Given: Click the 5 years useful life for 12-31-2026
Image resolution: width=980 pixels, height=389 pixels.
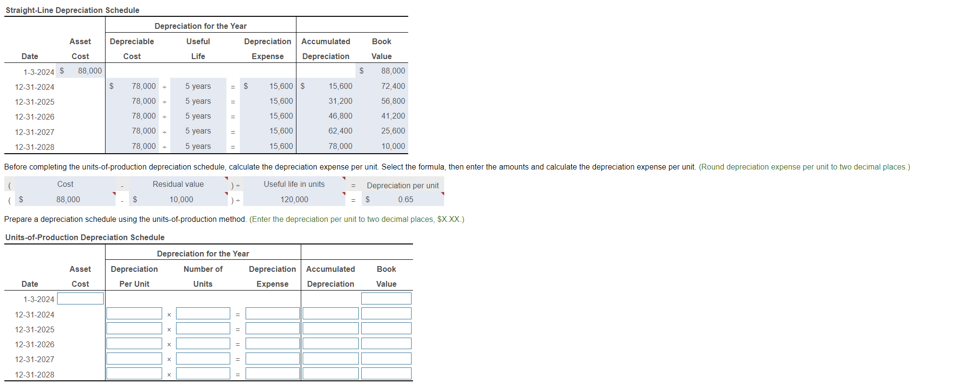Looking at the screenshot, I should [x=198, y=116].
